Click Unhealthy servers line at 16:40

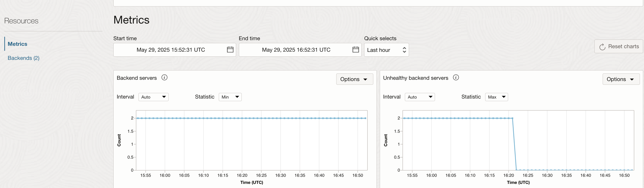[586, 170]
